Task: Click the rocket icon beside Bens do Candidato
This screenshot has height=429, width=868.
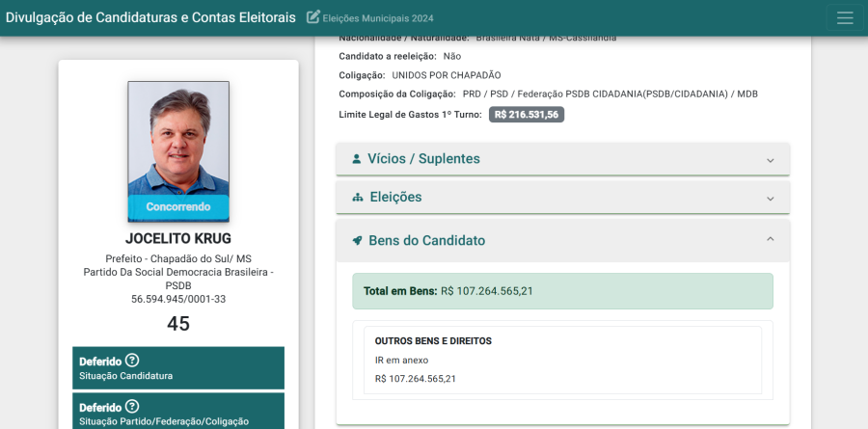Action: click(x=357, y=241)
